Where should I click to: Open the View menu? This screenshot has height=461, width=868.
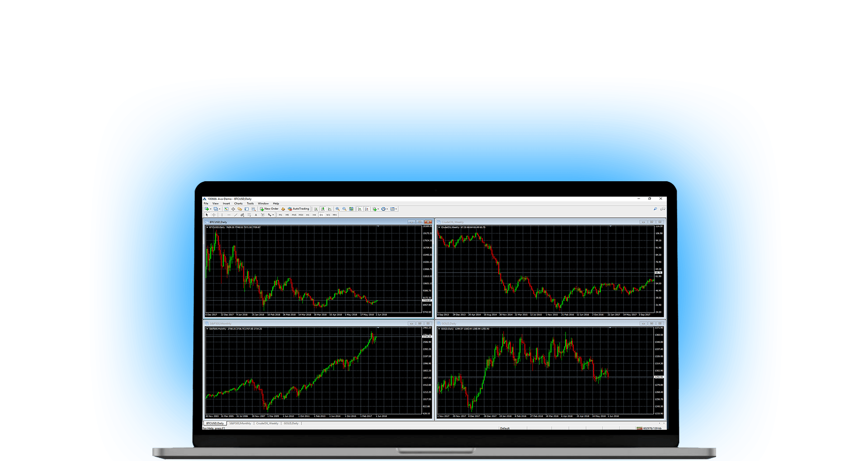coord(216,203)
